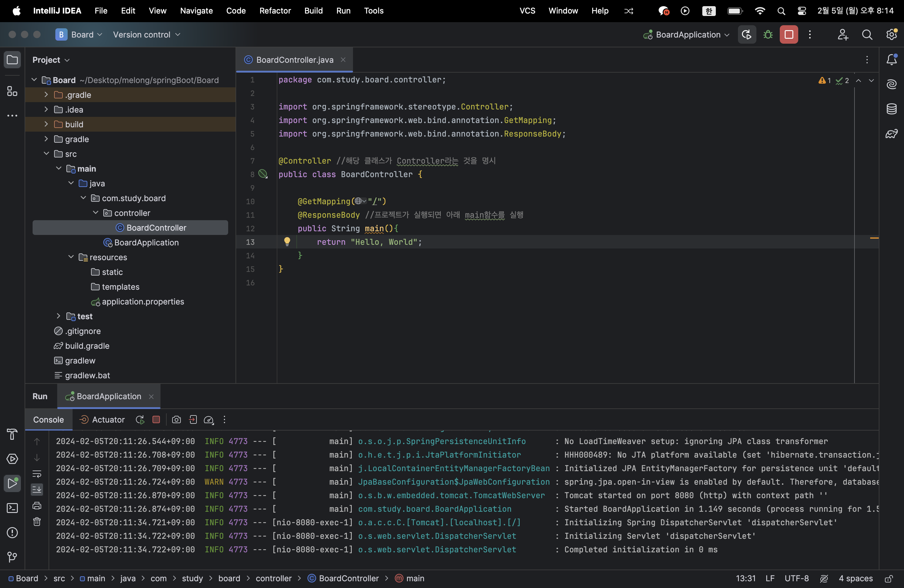The width and height of the screenshot is (904, 588).
Task: Click the intention light bulb on line 13
Action: click(x=287, y=241)
